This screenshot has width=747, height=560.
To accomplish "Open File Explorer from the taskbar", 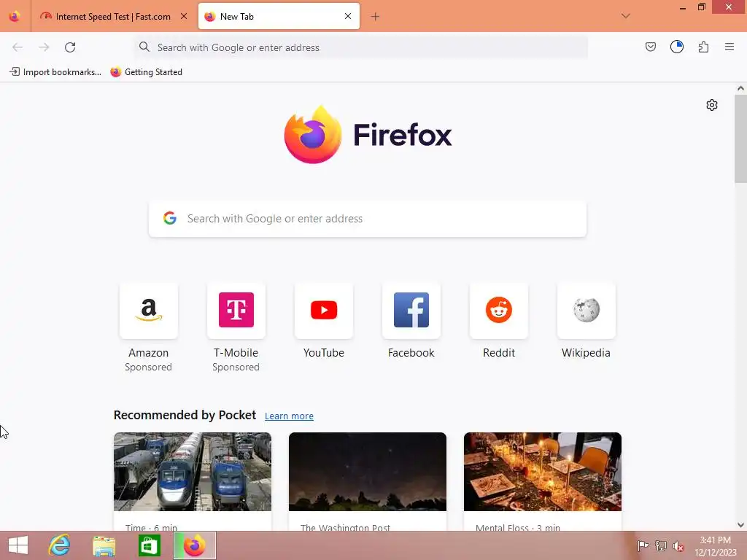I will pos(104,545).
